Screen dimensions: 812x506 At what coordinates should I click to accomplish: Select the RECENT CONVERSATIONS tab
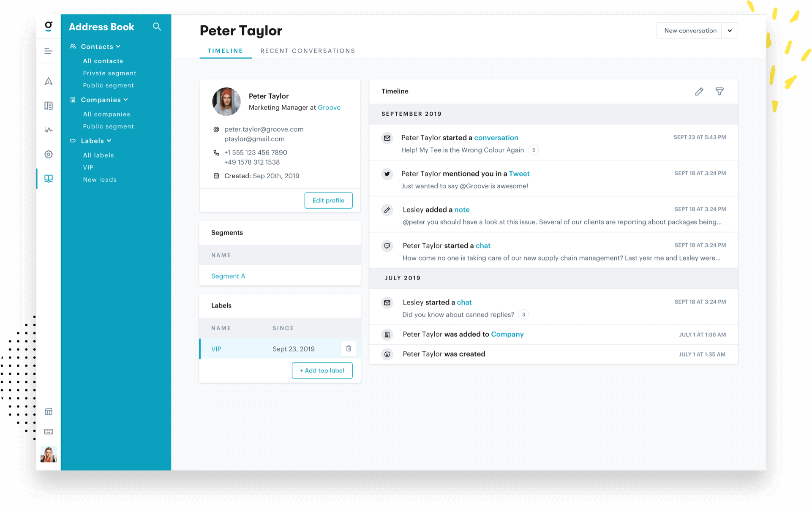[308, 51]
